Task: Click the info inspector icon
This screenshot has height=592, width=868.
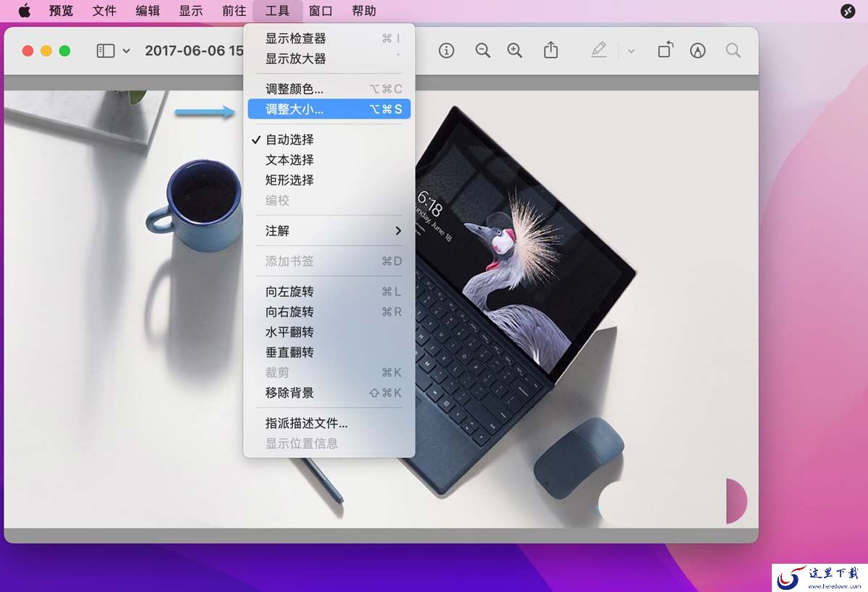Action: 446,51
